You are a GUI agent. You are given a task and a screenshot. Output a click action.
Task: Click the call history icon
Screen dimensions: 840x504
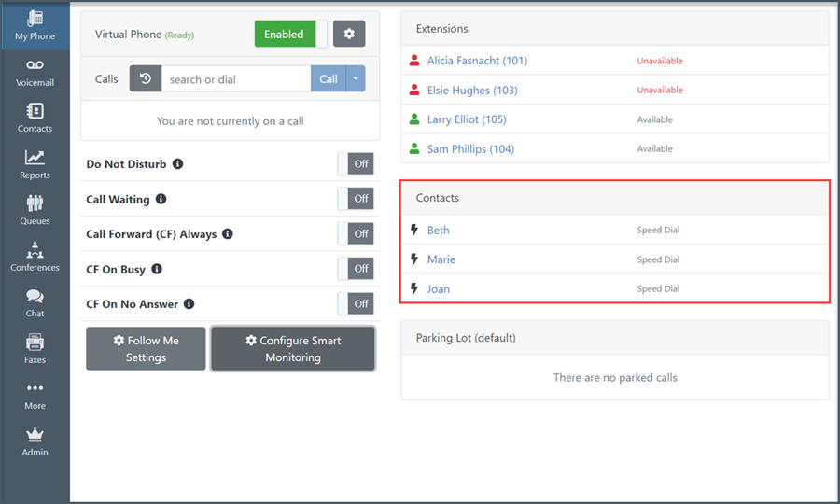point(146,79)
